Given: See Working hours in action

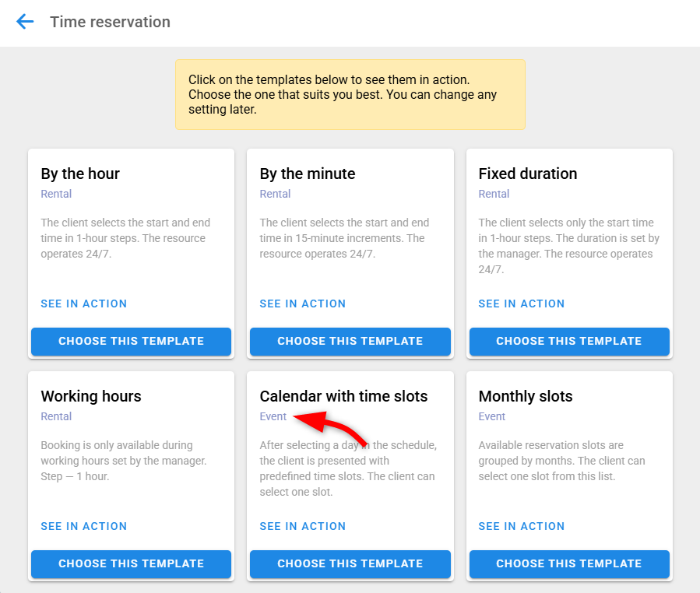Looking at the screenshot, I should tap(84, 526).
